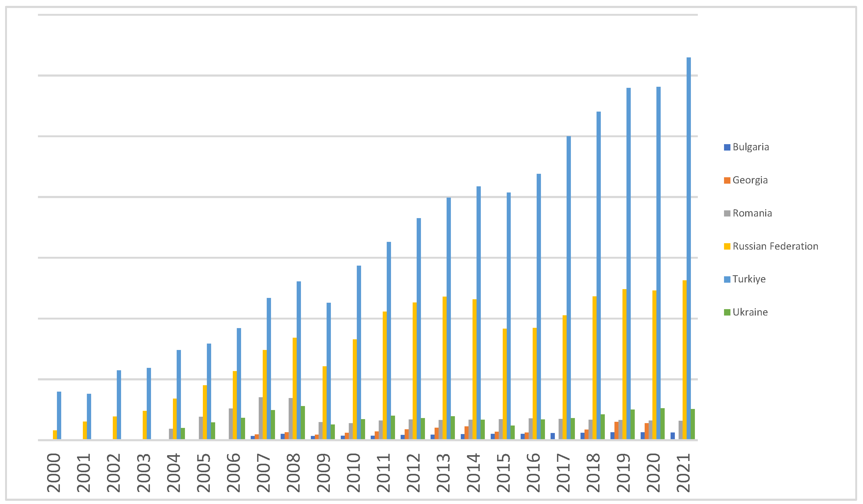The width and height of the screenshot is (863, 504).
Task: Click the Bulgaria legend color swatch
Action: click(727, 147)
